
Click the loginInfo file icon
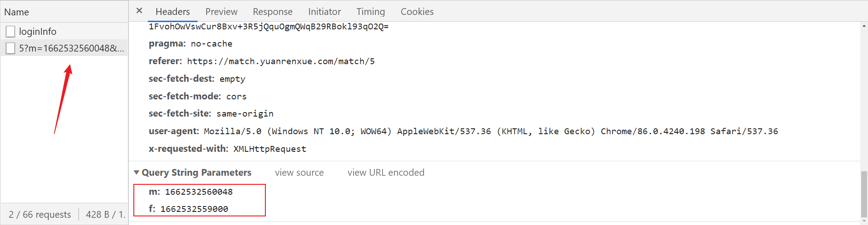pyautogui.click(x=10, y=32)
